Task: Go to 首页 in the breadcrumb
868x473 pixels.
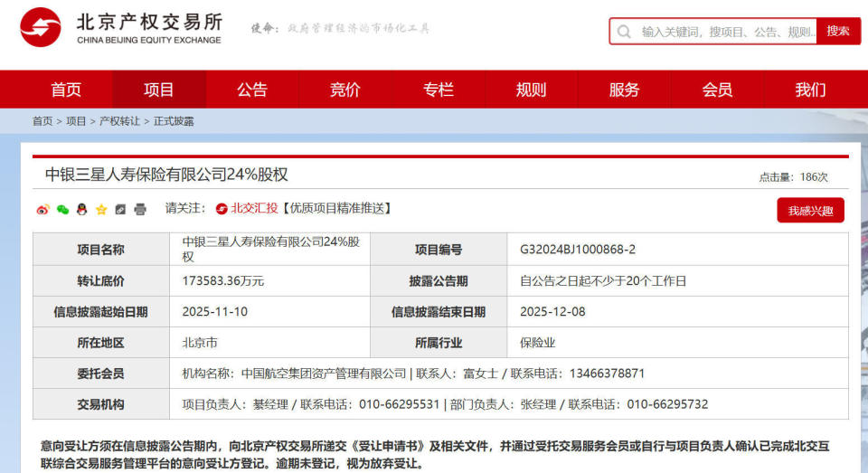Action: [42, 121]
